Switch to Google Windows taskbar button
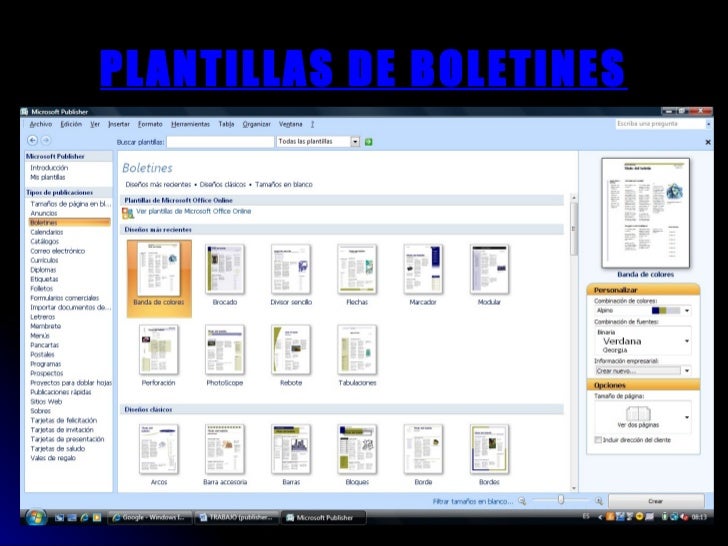Image resolution: width=728 pixels, height=546 pixels. [150, 517]
